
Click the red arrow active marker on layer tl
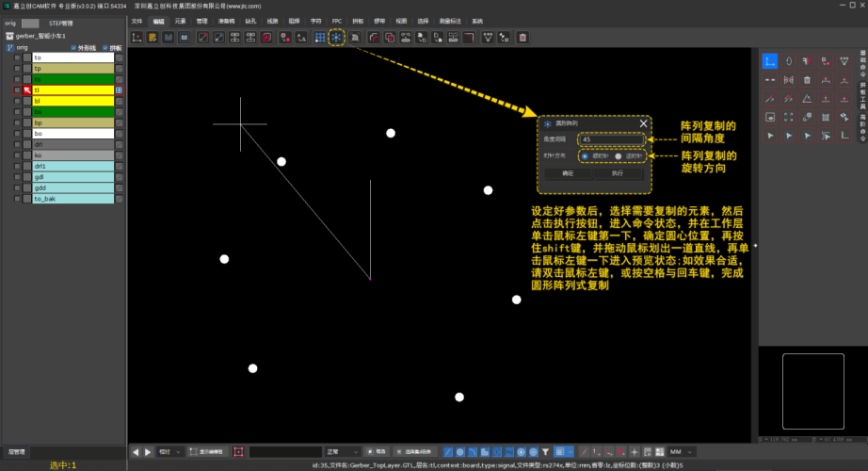[27, 90]
